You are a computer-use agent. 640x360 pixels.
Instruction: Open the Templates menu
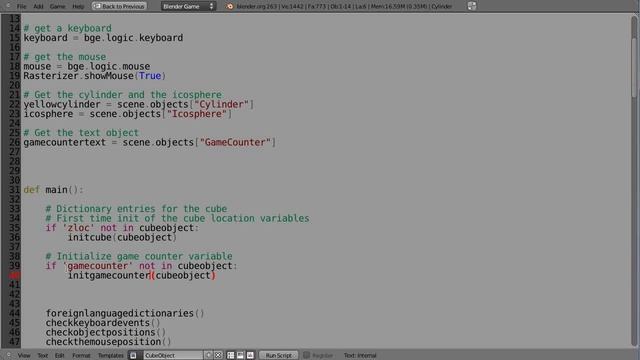coord(111,356)
